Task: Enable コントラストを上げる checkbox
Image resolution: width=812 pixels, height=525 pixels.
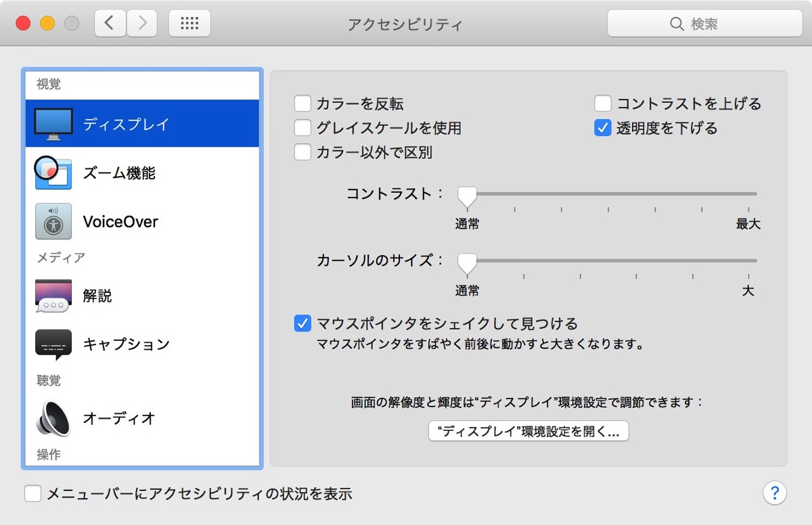Action: click(603, 104)
